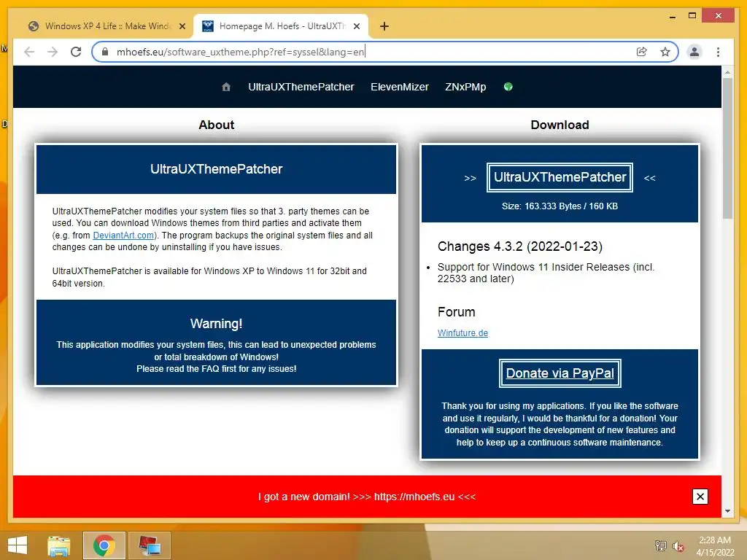Bookmark this page with the star icon
This screenshot has height=560, width=747.
(x=665, y=52)
